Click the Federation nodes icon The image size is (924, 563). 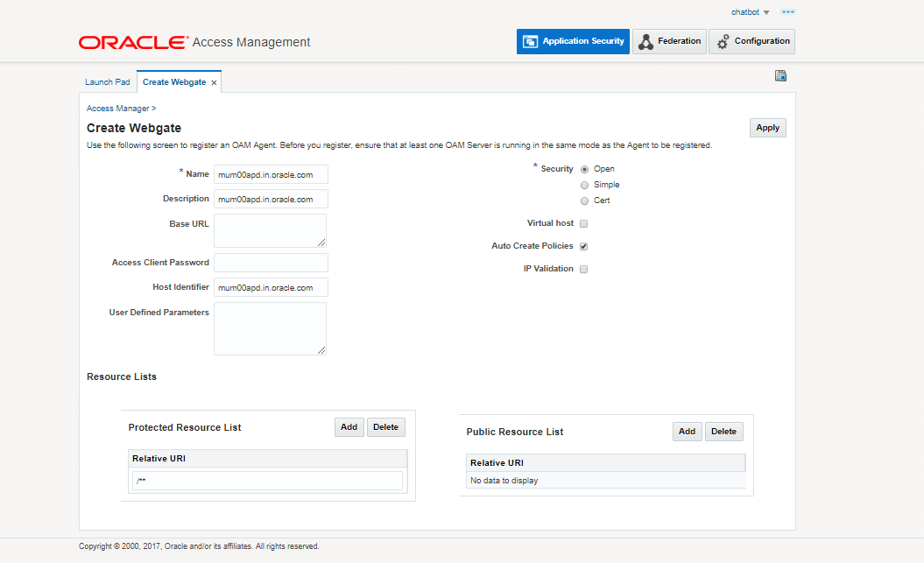(645, 42)
